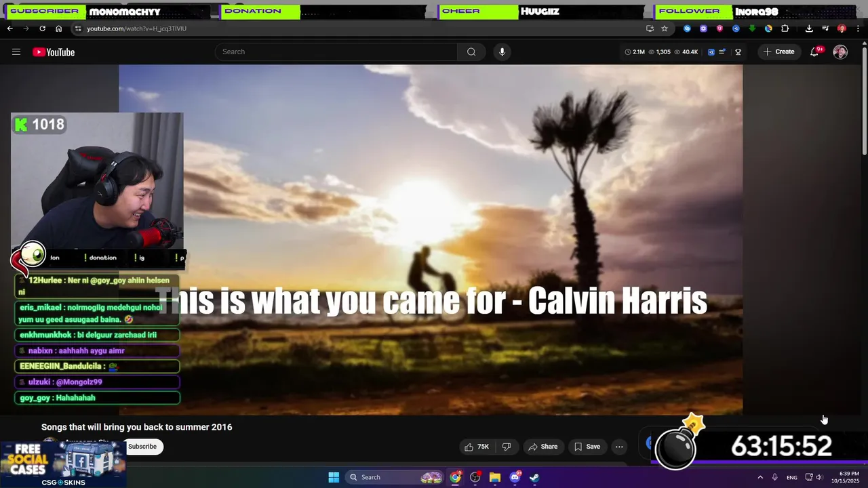Screen dimensions: 868x488
Task: Go to the browser home page
Action: [58, 28]
